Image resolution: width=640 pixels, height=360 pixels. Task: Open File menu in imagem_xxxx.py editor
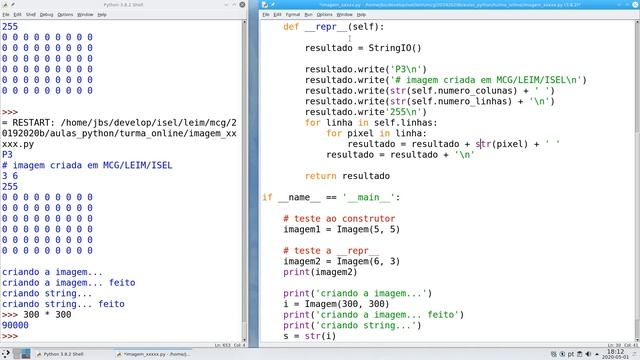point(266,14)
